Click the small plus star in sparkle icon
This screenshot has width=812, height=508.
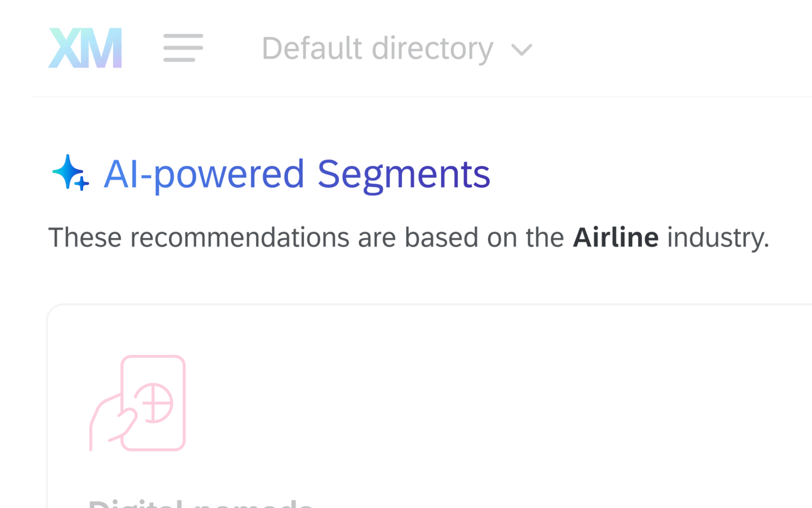tap(82, 183)
